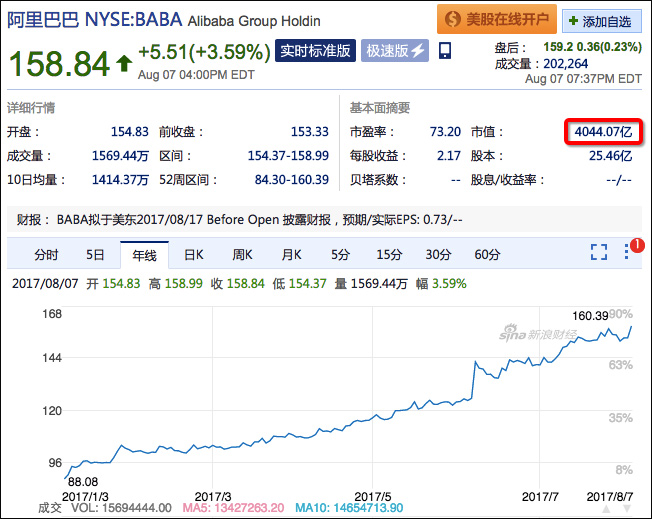This screenshot has width=652, height=519.
Task: Click 添加自选 button
Action: pyautogui.click(x=601, y=21)
